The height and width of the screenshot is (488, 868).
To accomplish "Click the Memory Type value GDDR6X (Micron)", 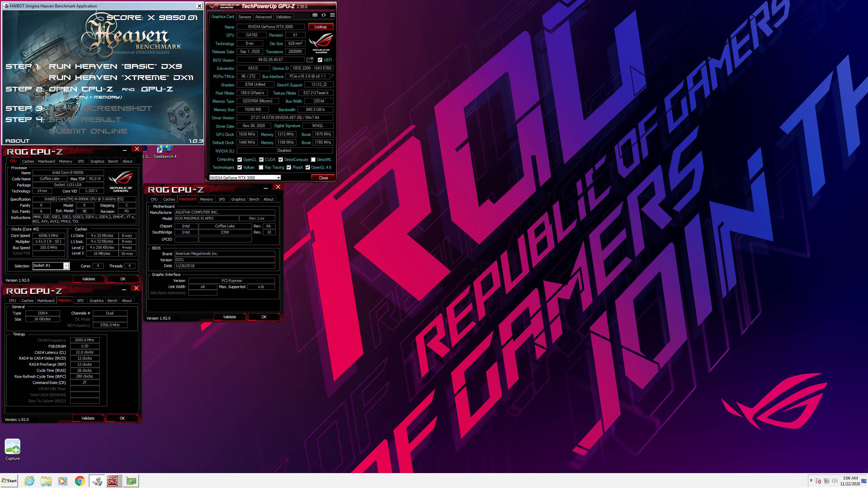I will [258, 101].
